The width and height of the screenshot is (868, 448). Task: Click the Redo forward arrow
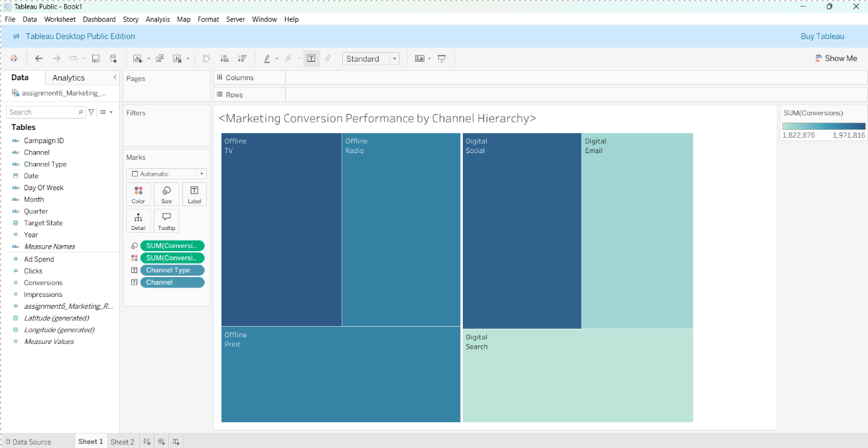[56, 58]
